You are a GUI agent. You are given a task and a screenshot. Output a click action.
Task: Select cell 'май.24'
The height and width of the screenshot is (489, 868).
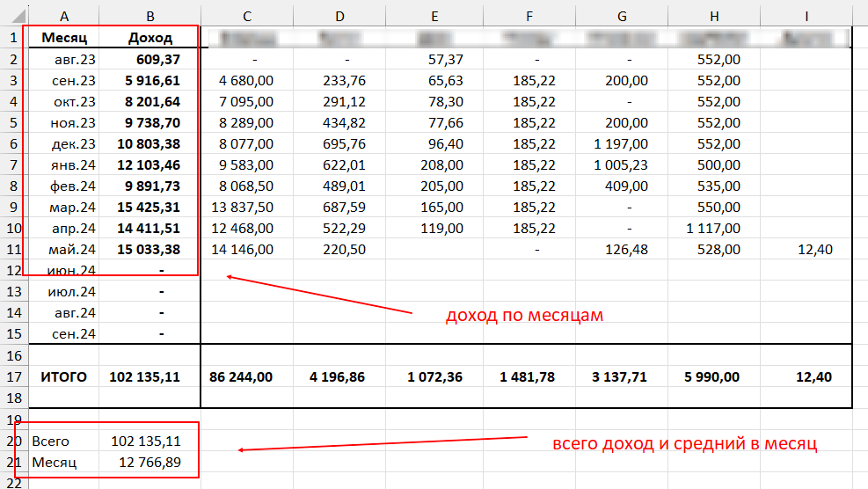[63, 249]
